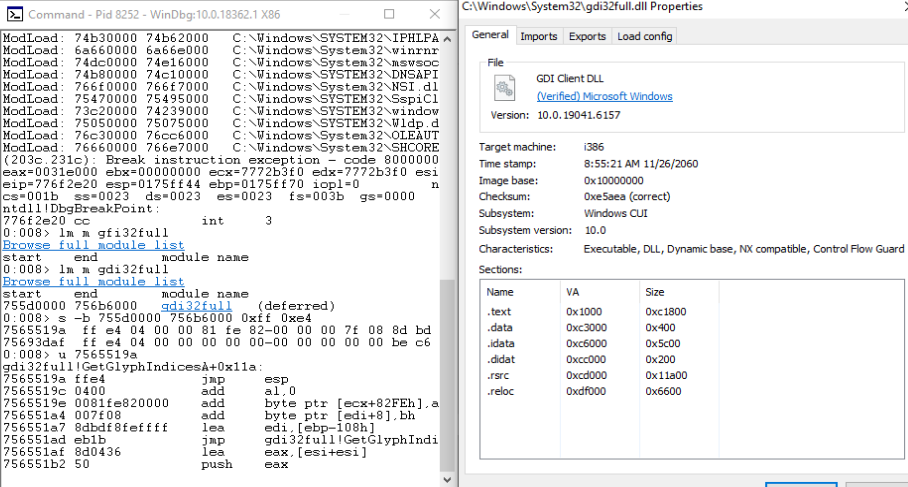Screen dimensions: 908x487
Task: Click the gdi32full!GetGlyphIndicesA+0x11a line
Action: pyautogui.click(x=133, y=367)
